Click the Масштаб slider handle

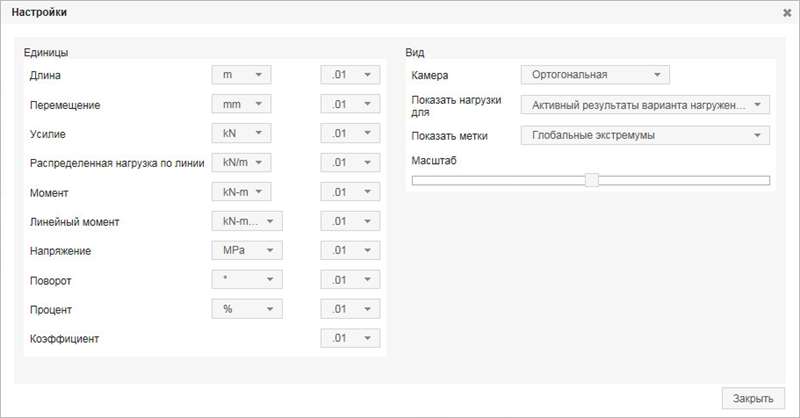tap(592, 180)
